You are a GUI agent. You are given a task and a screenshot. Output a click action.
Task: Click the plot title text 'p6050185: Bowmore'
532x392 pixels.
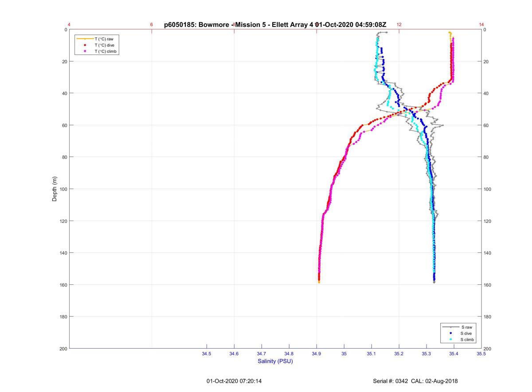click(197, 25)
